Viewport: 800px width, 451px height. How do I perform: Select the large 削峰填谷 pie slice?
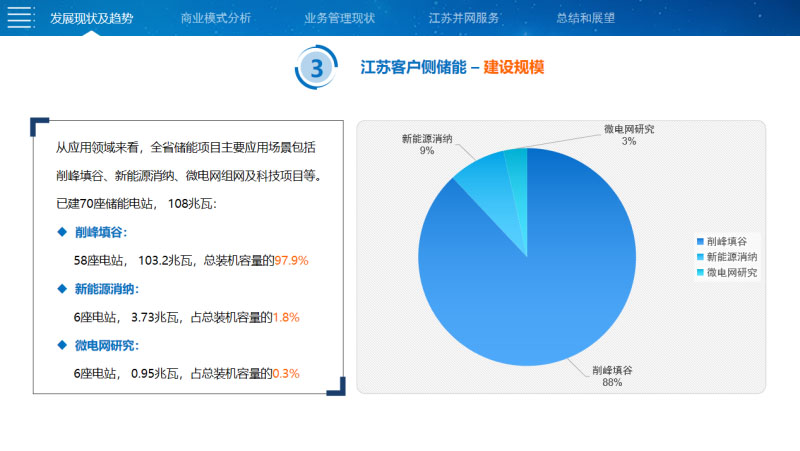click(x=540, y=280)
